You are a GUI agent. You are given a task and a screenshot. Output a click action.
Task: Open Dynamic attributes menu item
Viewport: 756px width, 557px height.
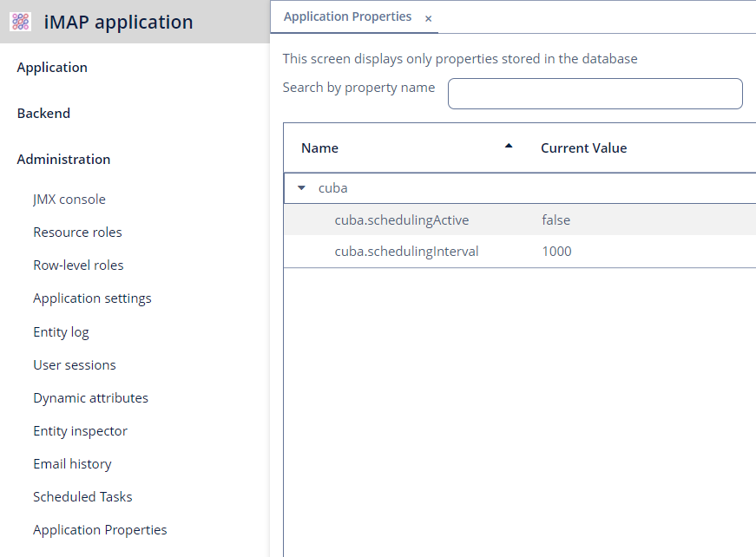click(x=90, y=398)
